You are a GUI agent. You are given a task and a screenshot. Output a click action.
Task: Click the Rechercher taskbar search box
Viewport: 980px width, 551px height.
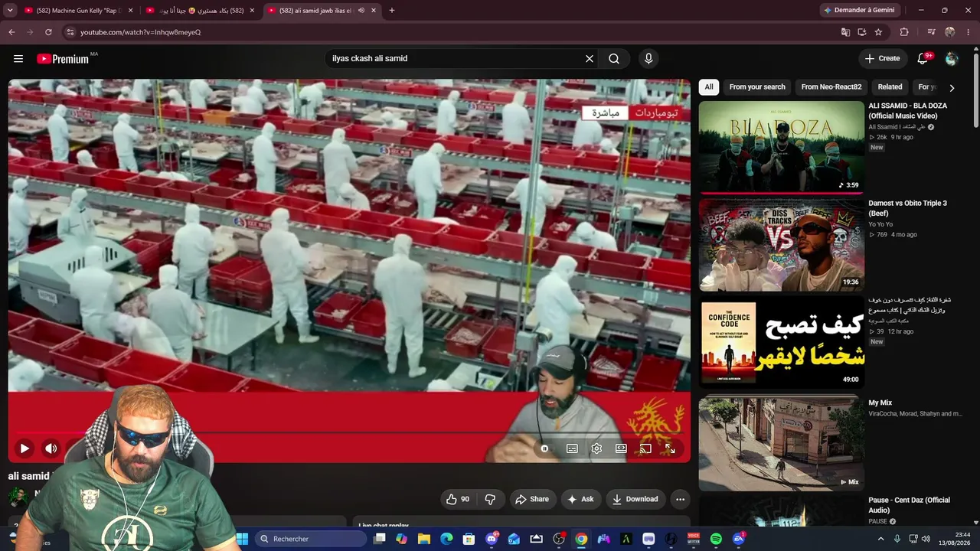click(x=312, y=539)
